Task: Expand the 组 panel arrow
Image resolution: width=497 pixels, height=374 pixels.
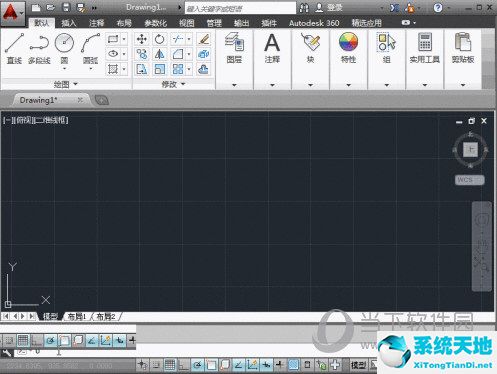Action: click(387, 85)
